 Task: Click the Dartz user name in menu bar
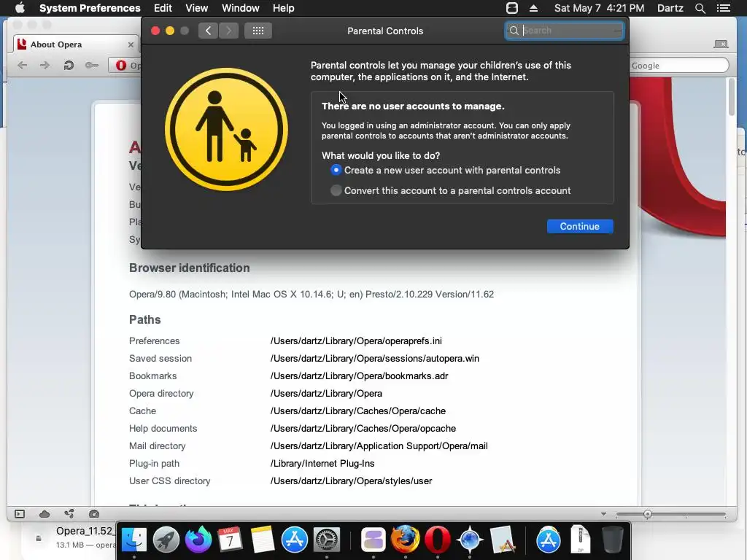click(x=670, y=8)
